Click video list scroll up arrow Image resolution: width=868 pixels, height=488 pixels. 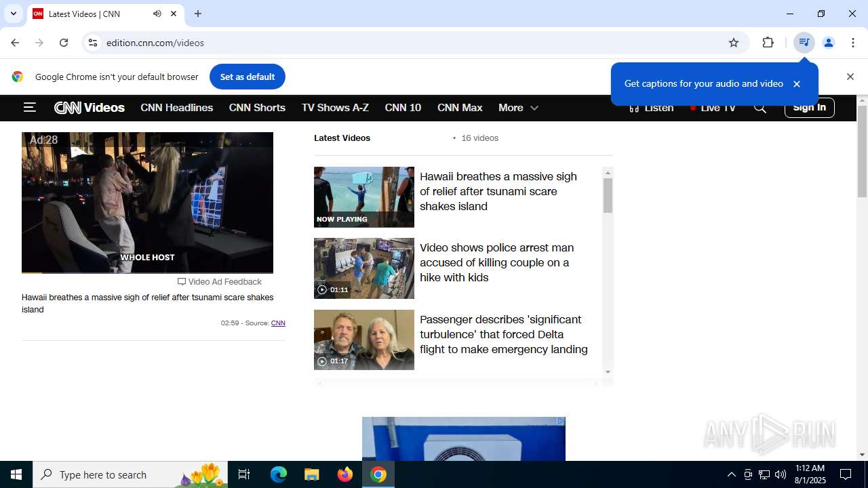(x=608, y=173)
